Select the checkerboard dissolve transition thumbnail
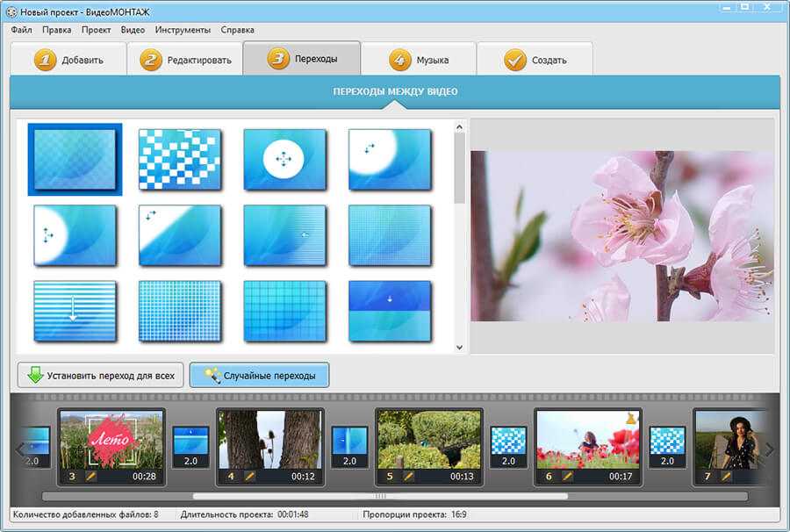This screenshot has width=790, height=532. coord(179,159)
